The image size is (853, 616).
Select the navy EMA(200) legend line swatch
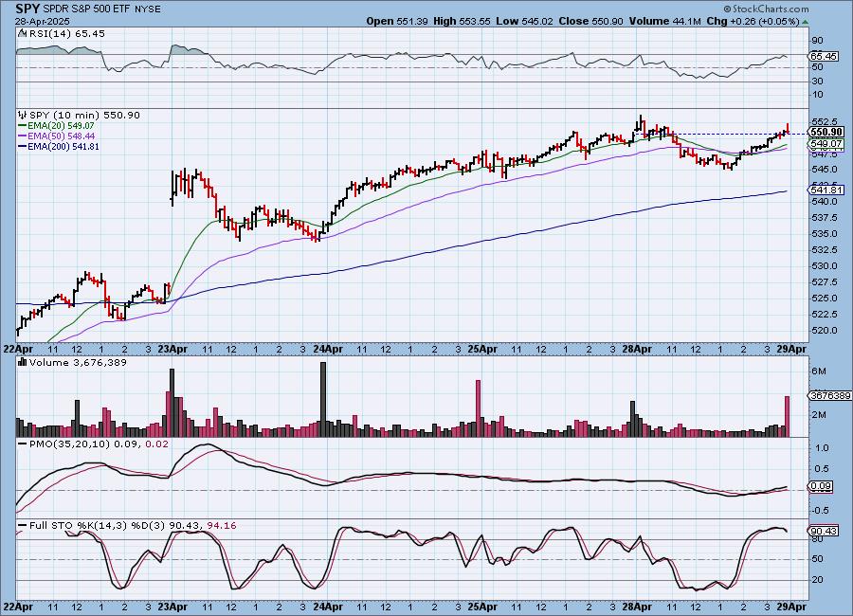tap(23, 146)
